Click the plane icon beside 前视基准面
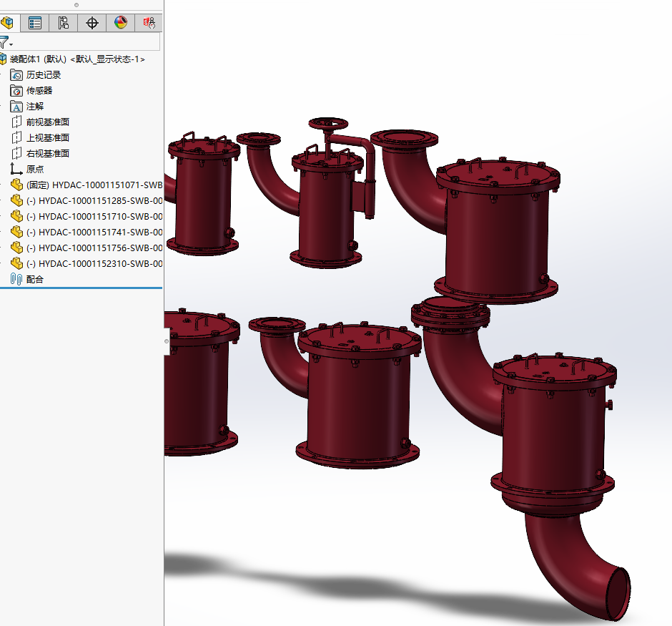The width and height of the screenshot is (672, 626). click(x=16, y=122)
